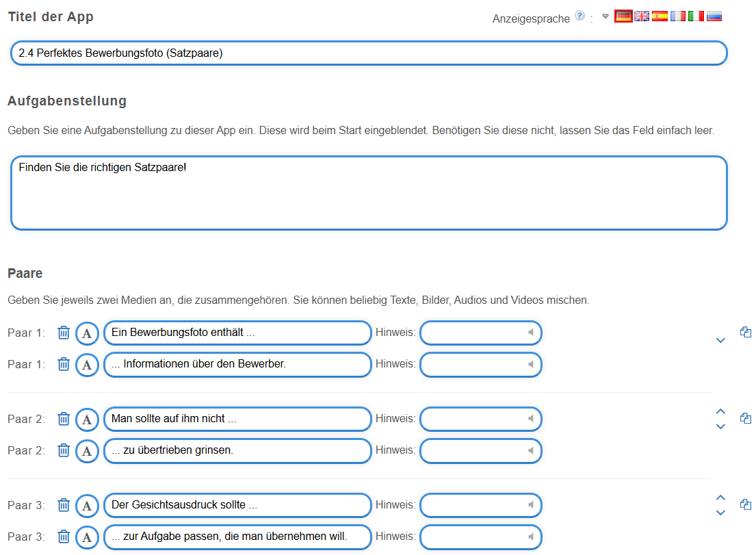Edit the 'Ein Bewerbungsfoto enthält ...' text field
The width and height of the screenshot is (756, 555).
point(237,333)
